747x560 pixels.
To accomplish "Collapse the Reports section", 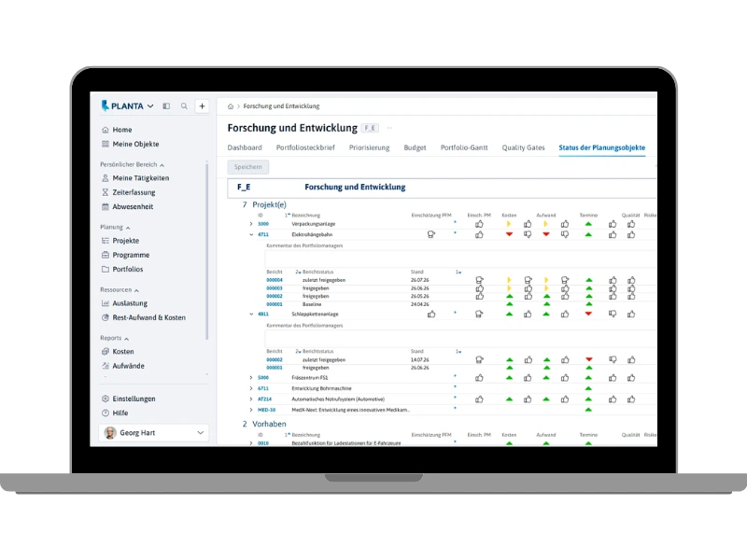I will click(x=114, y=338).
